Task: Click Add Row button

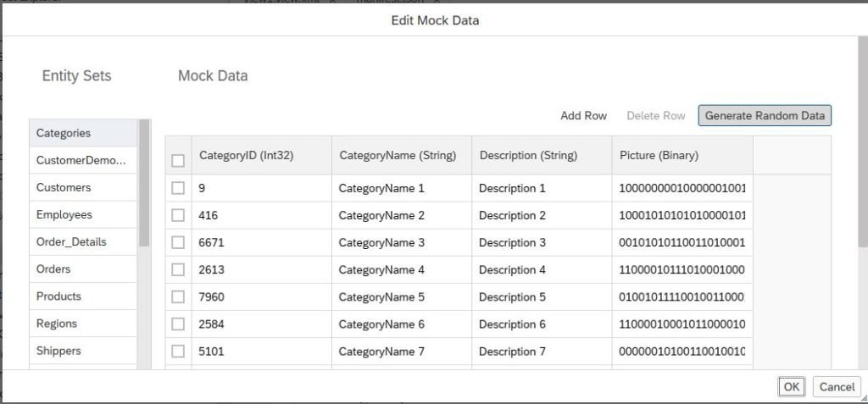Action: tap(583, 116)
